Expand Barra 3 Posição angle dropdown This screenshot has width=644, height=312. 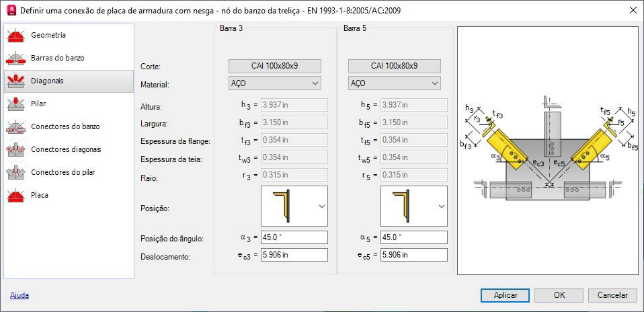tap(294, 206)
